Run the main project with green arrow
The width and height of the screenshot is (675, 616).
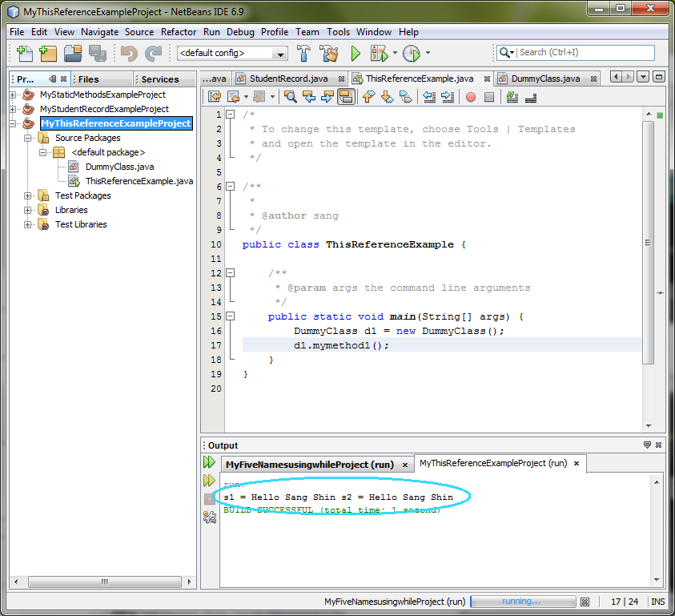tap(356, 53)
